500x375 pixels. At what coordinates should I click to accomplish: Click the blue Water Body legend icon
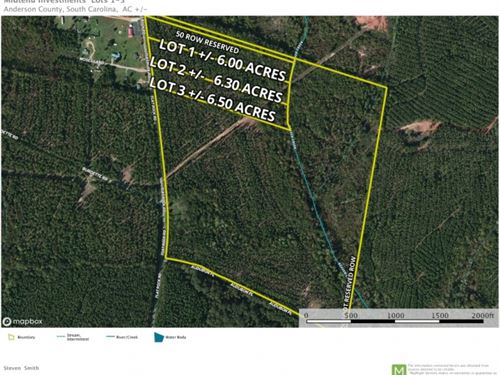tap(159, 337)
